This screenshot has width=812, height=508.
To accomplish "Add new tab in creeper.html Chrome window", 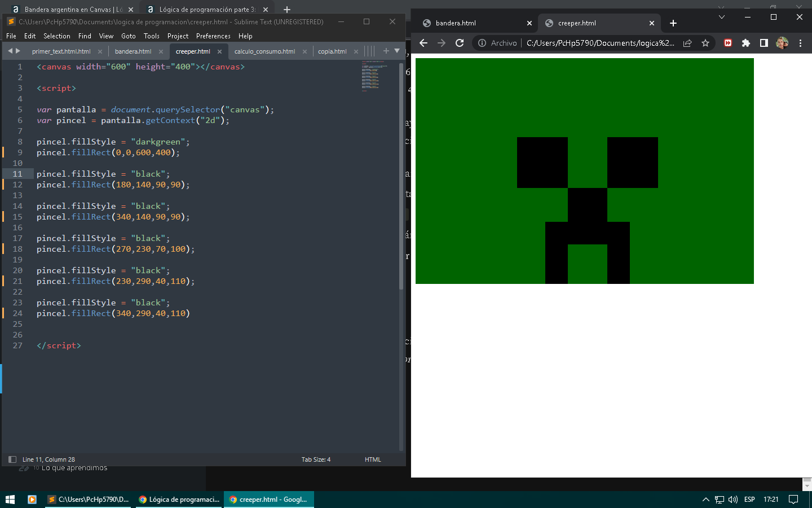I will click(x=673, y=23).
